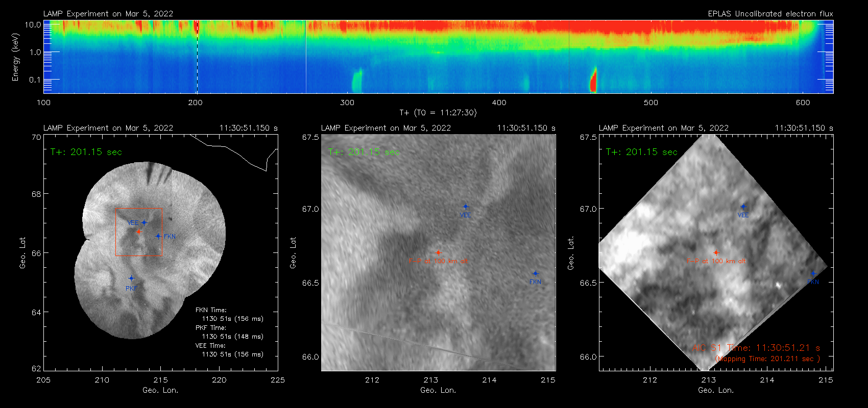
Task: Click the blue FKN marker in middle panel
Action: point(535,273)
